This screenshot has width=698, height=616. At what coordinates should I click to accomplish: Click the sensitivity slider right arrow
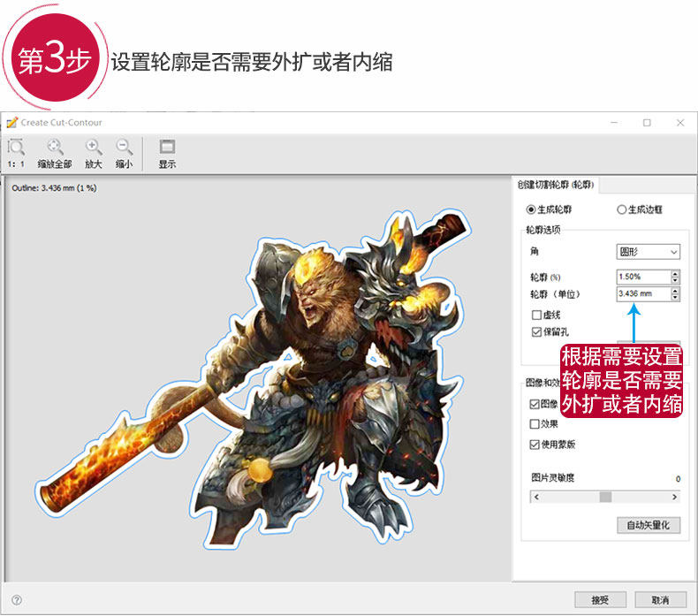click(674, 497)
